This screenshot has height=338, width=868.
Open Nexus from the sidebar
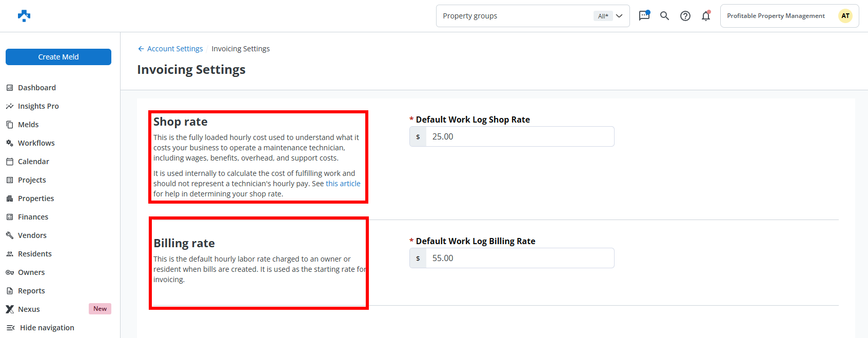click(29, 309)
